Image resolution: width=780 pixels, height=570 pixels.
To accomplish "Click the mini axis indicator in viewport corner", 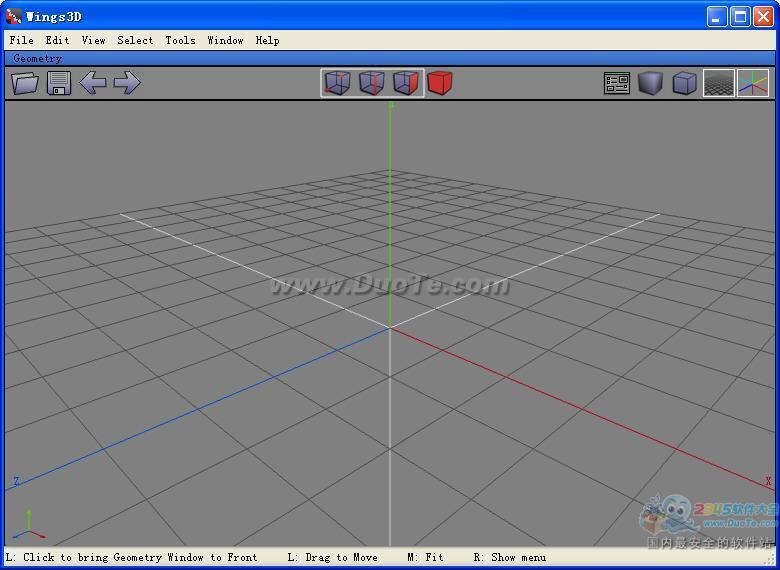I will 29,524.
